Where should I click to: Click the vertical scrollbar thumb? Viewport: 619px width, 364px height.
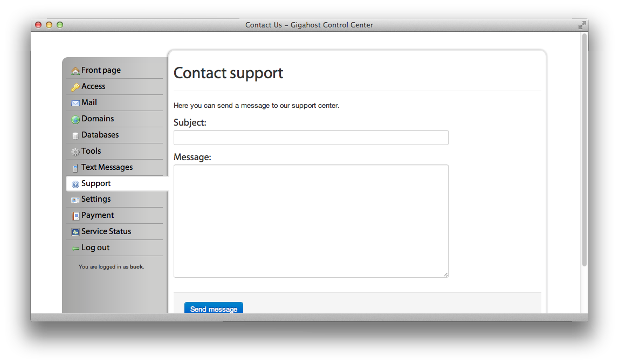pyautogui.click(x=584, y=150)
